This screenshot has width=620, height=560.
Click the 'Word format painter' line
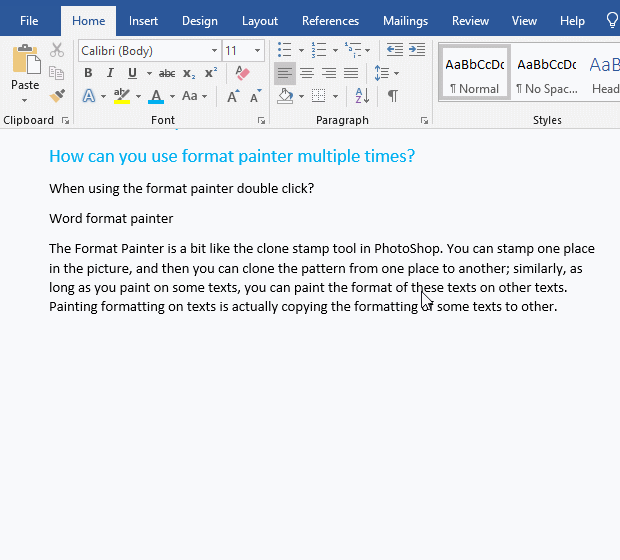(x=111, y=219)
